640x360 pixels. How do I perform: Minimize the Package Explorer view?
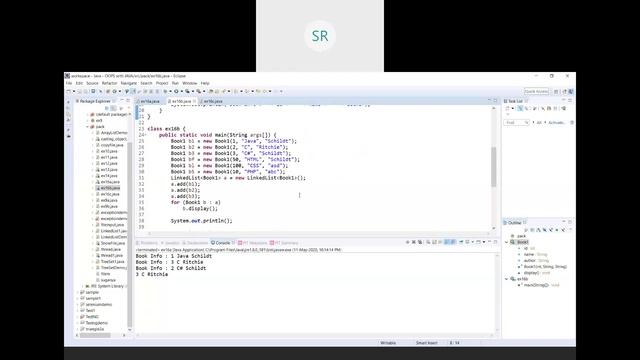tap(122, 100)
